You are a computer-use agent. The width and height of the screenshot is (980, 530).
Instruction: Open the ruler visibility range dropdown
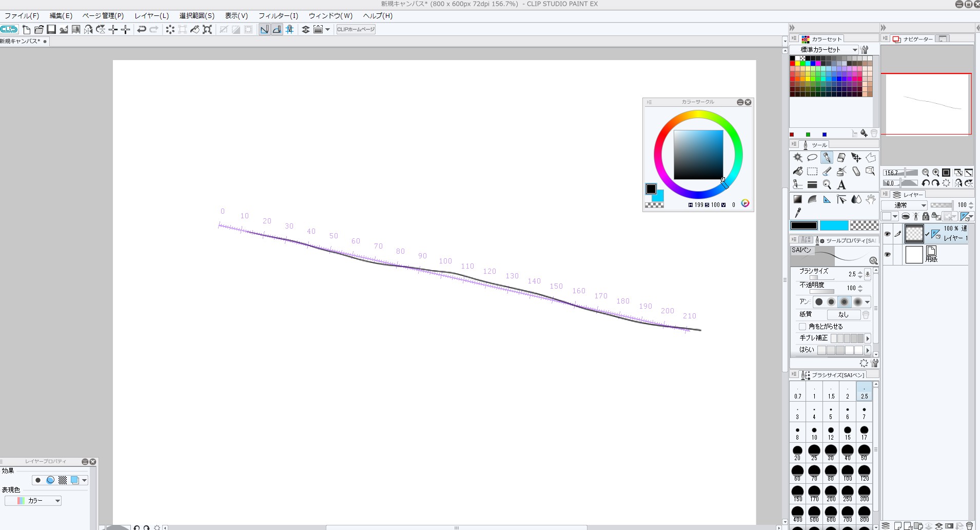966,216
